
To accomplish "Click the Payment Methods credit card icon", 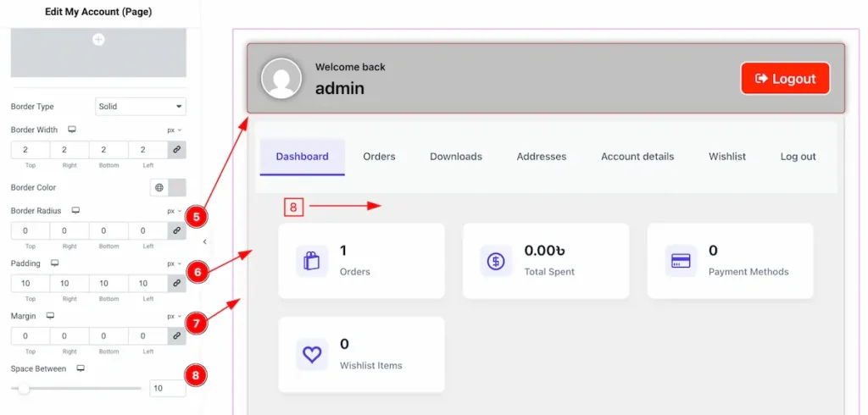I will (x=680, y=261).
